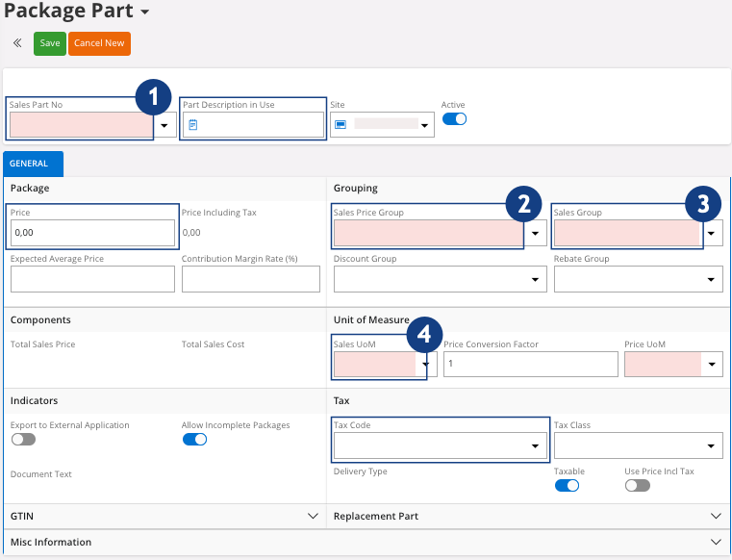The image size is (732, 560).
Task: Toggle the Active switch
Action: click(454, 119)
